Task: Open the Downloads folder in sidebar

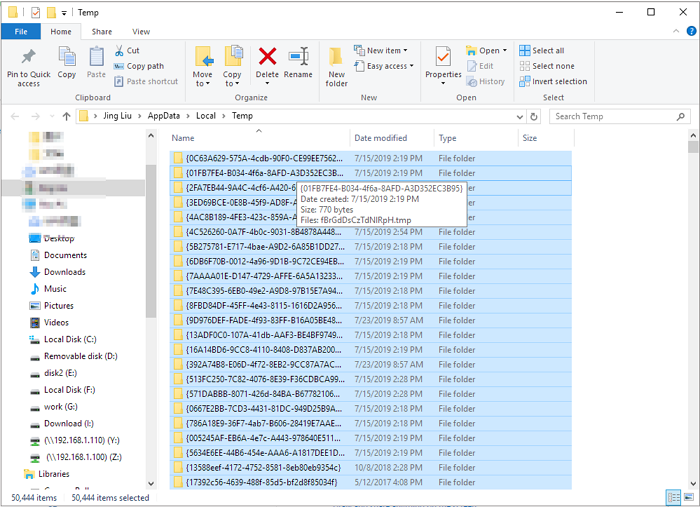Action: click(64, 272)
